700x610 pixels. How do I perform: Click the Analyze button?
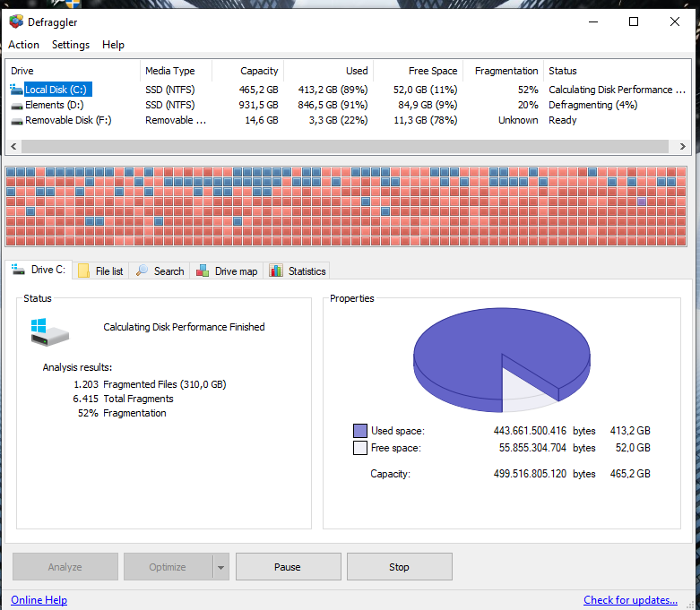pos(65,567)
